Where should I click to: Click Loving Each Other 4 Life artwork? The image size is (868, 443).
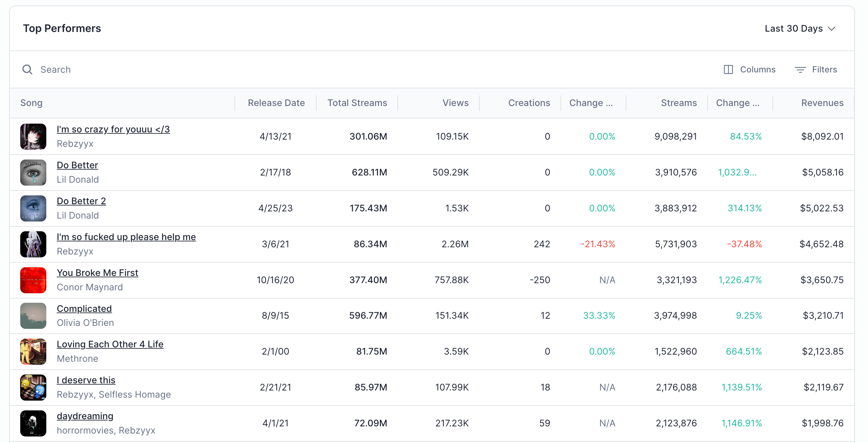(33, 351)
